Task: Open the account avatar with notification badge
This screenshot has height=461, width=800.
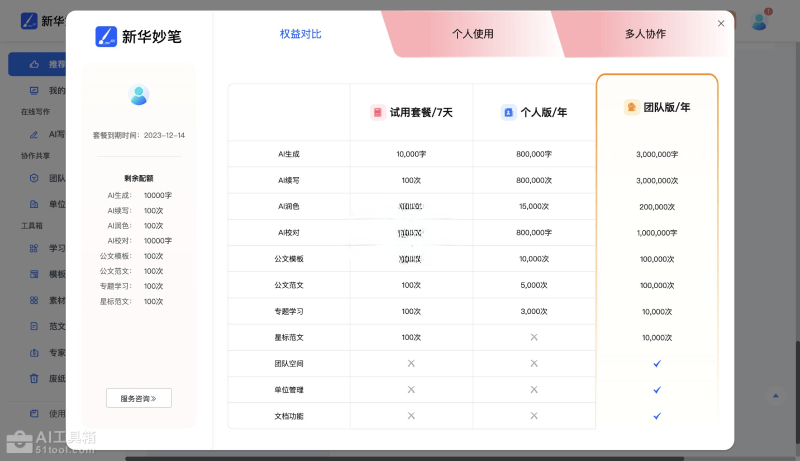Action: [760, 20]
